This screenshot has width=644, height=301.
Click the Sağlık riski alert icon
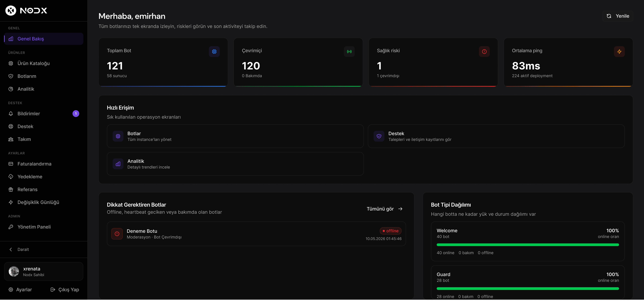[x=484, y=51]
